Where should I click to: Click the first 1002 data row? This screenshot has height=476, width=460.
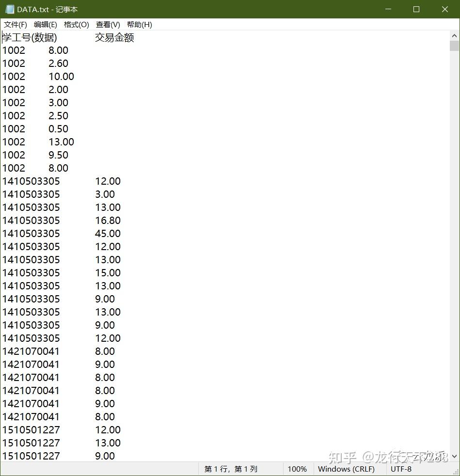click(x=14, y=50)
